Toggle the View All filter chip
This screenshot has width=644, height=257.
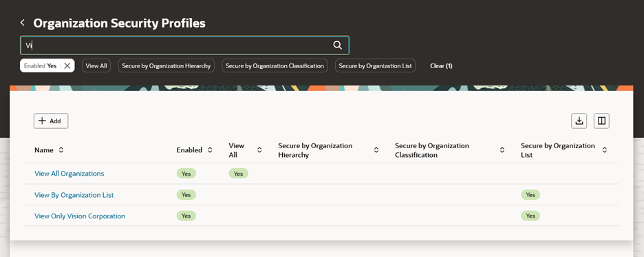[x=96, y=65]
